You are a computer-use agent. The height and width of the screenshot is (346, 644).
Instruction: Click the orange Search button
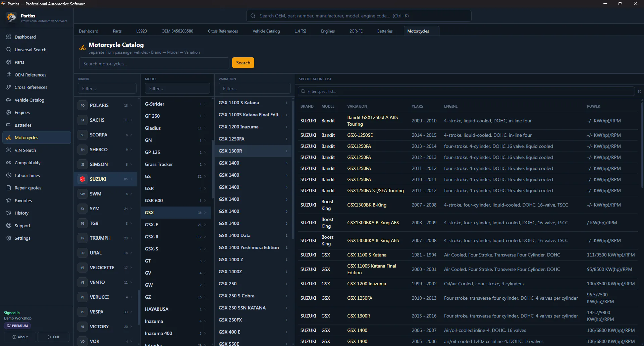coord(243,63)
